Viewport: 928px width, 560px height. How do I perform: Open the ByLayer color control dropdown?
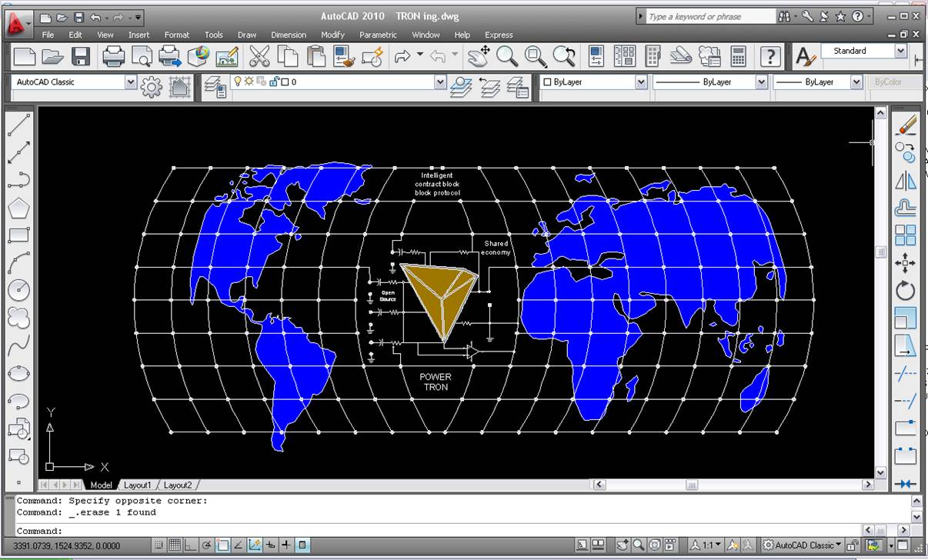(x=640, y=82)
